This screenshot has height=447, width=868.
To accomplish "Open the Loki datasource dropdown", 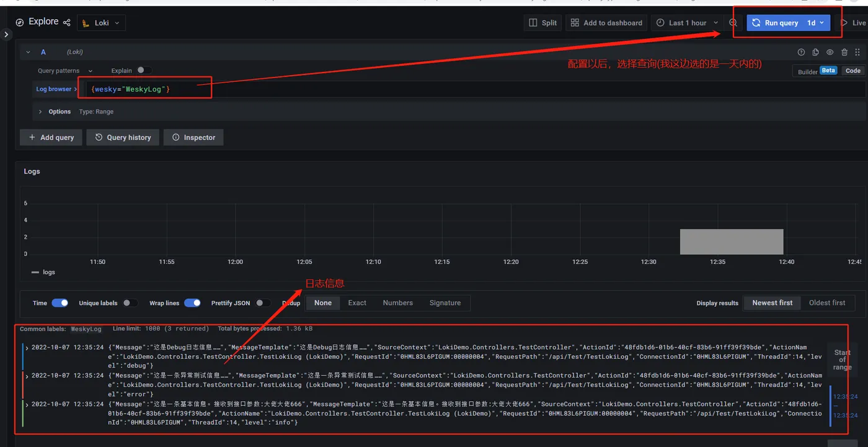I will click(101, 23).
